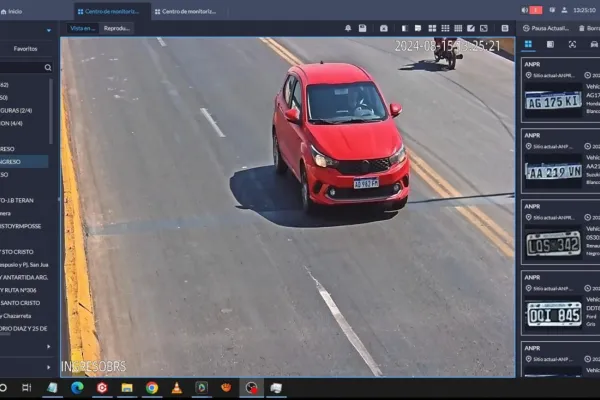Select the SANTO CRISTO camera entry
The height and width of the screenshot is (400, 600).
20,303
